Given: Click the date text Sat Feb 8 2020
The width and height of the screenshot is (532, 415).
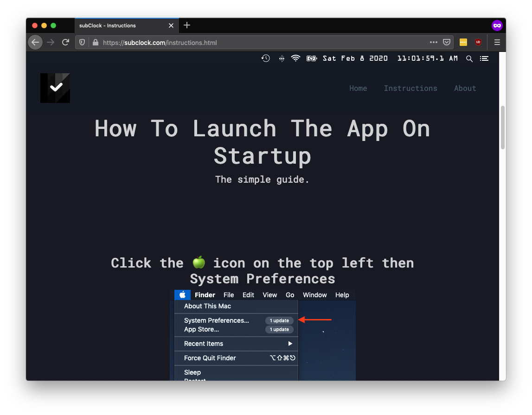Looking at the screenshot, I should [x=355, y=58].
